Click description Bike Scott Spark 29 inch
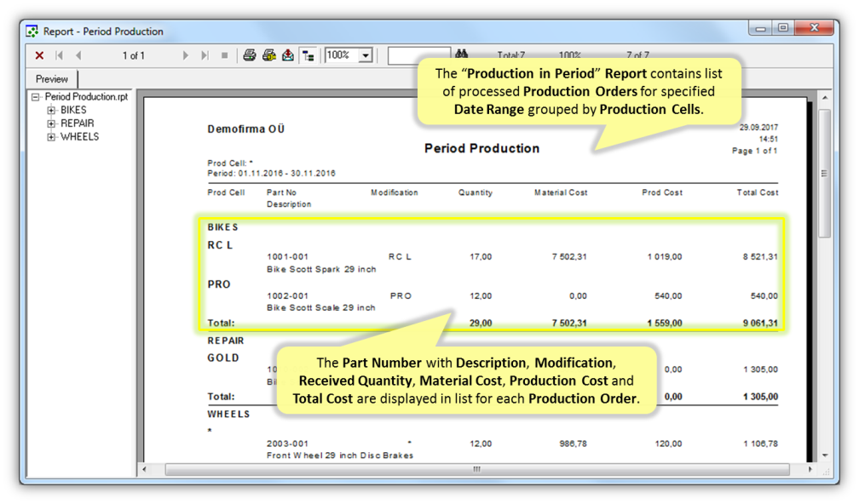This screenshot has width=859, height=504. pyautogui.click(x=321, y=269)
